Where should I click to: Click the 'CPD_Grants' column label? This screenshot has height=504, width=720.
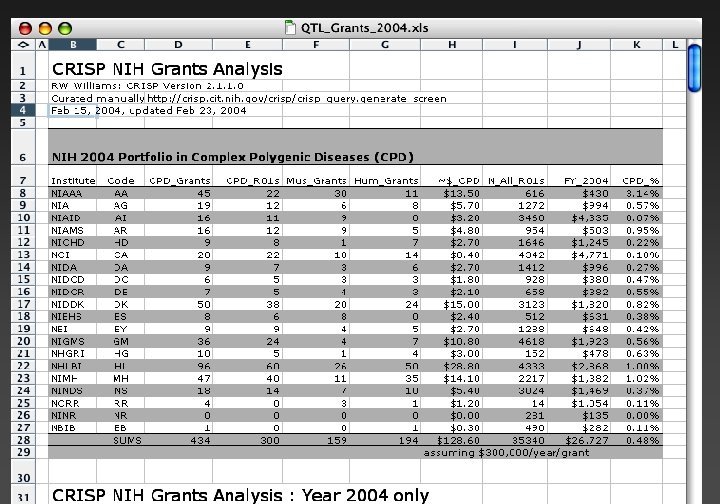[x=180, y=181]
